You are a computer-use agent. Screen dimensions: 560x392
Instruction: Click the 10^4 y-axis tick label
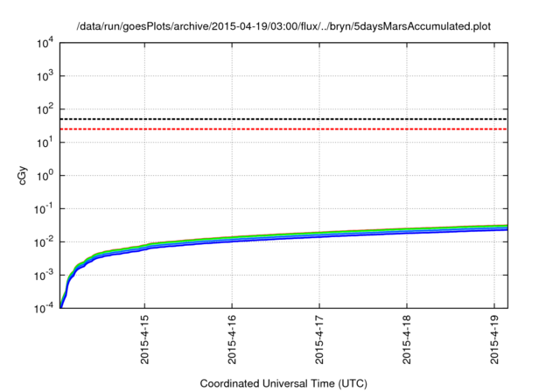[45, 43]
